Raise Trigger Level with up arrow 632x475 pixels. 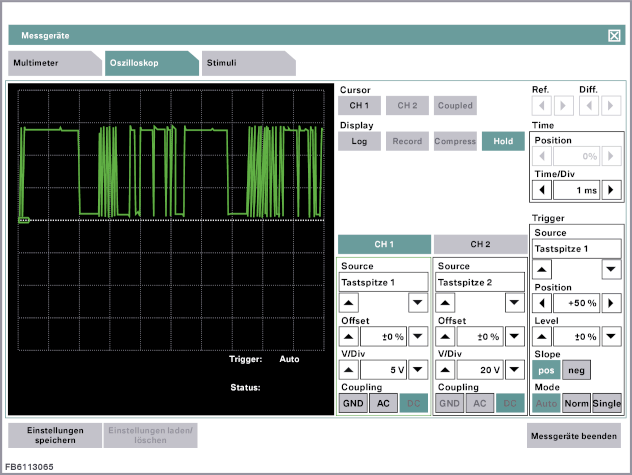[542, 337]
